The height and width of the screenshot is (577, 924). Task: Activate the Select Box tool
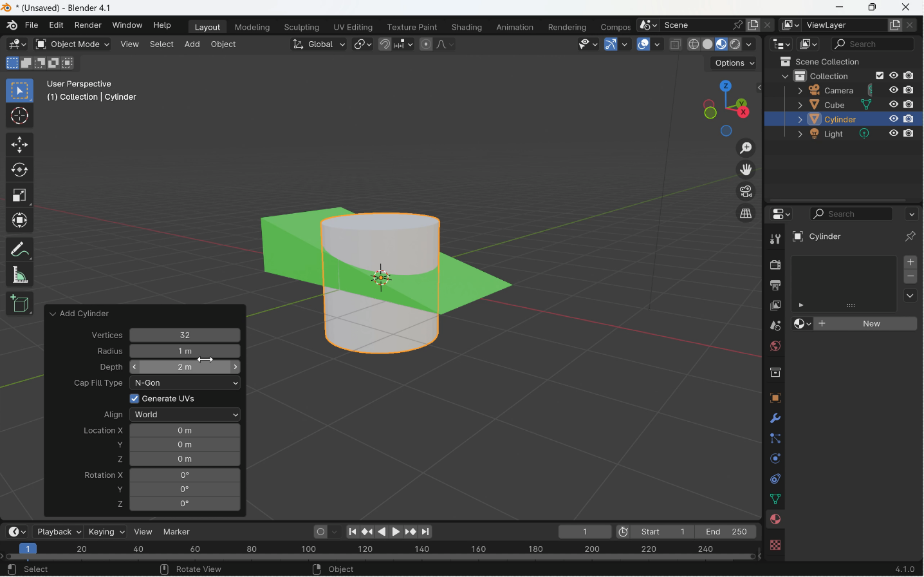(19, 91)
